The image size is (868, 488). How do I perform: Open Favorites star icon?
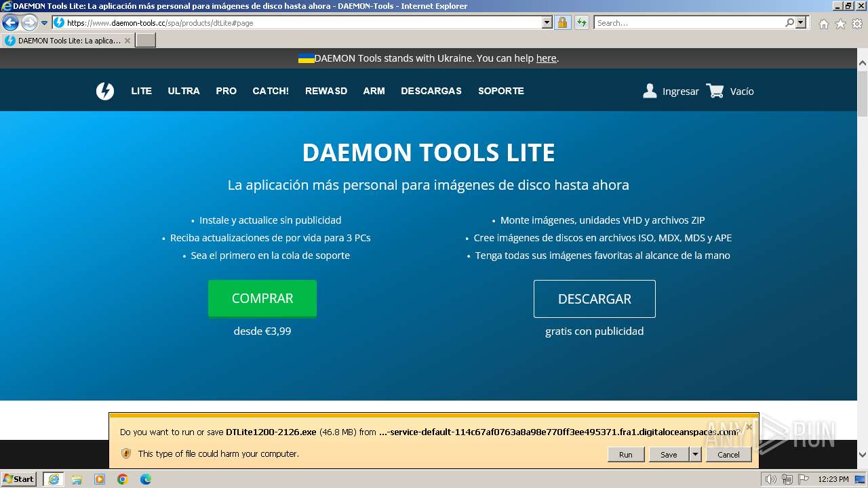(x=840, y=24)
